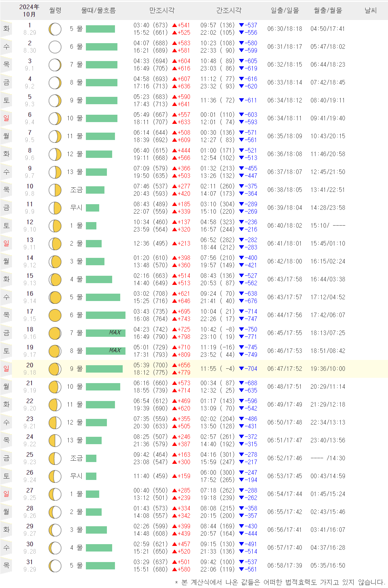Image resolution: width=388 pixels, height=588 pixels.
Task: Click the 일 day tab for October 6
Action: pos(6,118)
